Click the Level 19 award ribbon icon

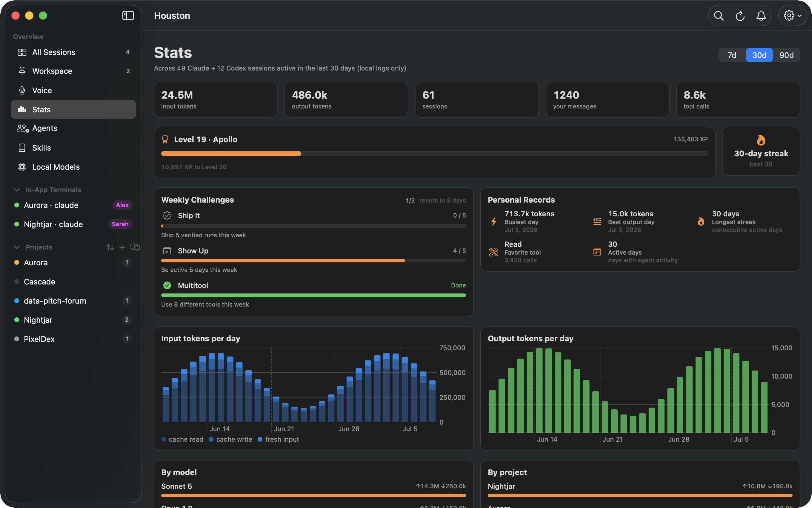coord(165,140)
